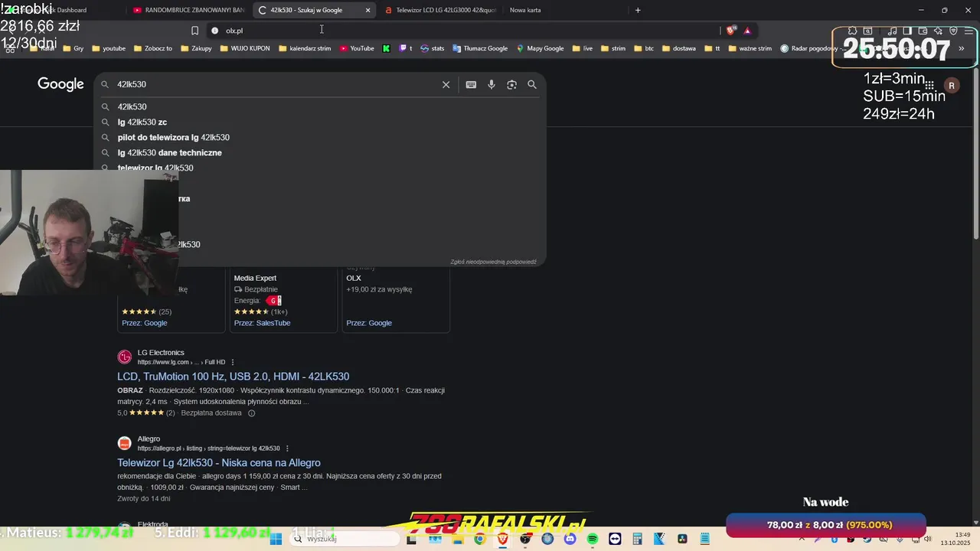Image resolution: width=980 pixels, height=551 pixels.
Task: Open the Google logo homepage link
Action: pos(60,84)
